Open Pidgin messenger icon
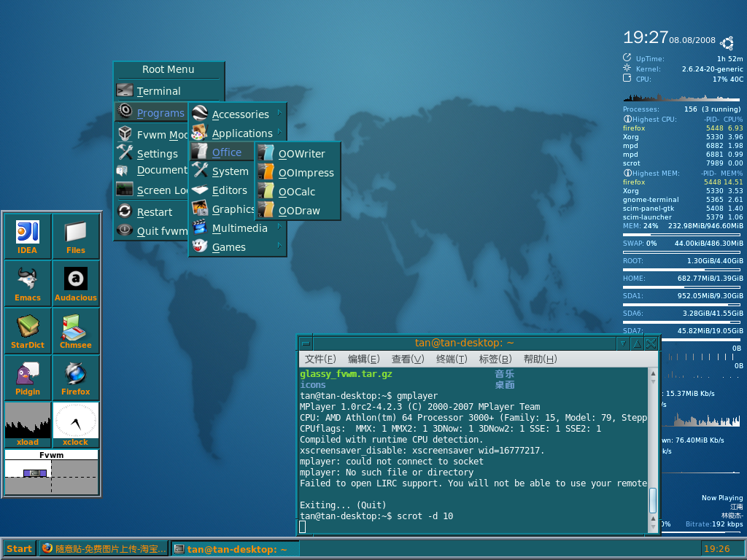 (x=28, y=378)
